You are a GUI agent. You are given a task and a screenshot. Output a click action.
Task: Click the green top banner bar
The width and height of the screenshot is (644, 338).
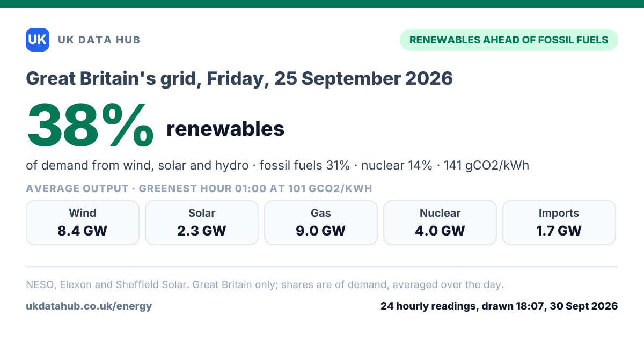pos(322,4)
